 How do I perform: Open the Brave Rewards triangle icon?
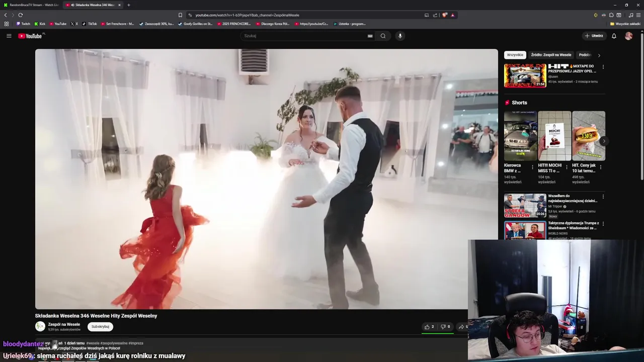[x=452, y=15]
